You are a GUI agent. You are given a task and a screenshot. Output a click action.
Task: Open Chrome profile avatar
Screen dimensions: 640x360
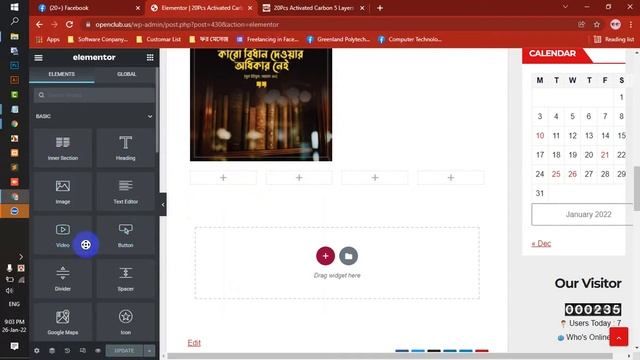[616, 24]
